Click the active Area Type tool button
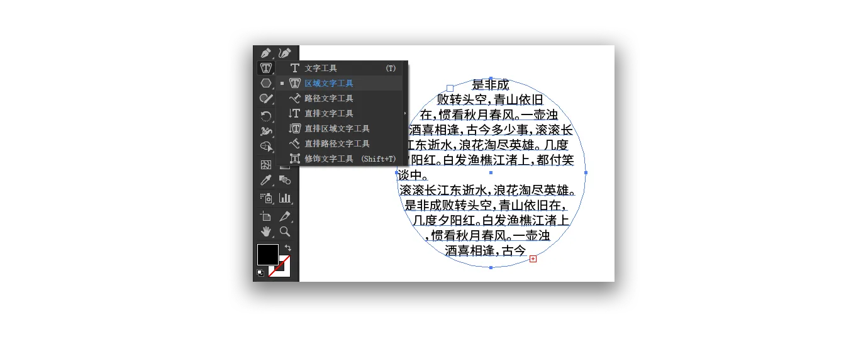This screenshot has height=339, width=868. coord(266,68)
